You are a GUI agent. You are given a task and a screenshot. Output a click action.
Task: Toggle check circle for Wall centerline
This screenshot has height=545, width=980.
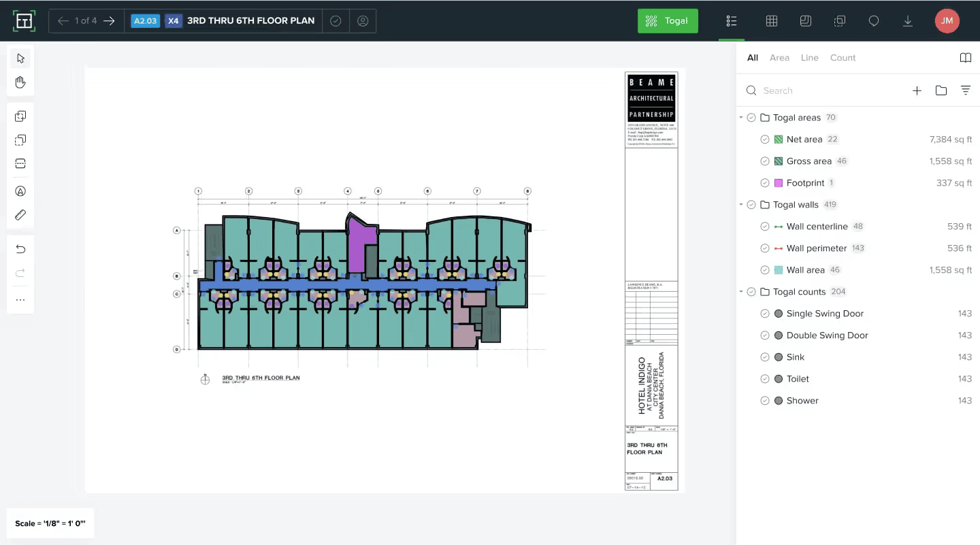765,227
